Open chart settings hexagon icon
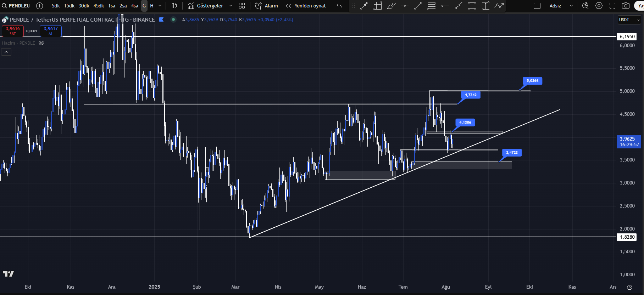This screenshot has height=295, width=644. point(599,6)
